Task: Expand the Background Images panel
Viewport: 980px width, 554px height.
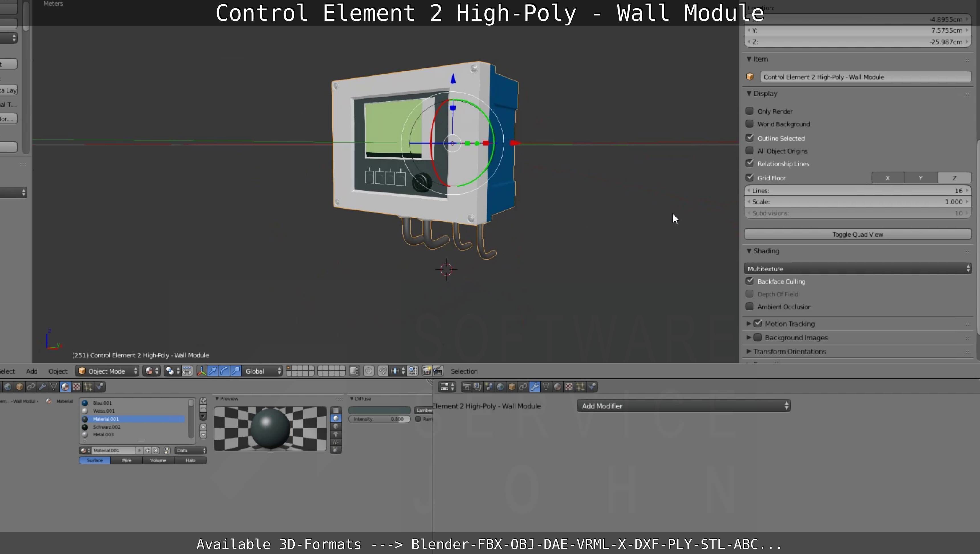Action: (x=749, y=337)
